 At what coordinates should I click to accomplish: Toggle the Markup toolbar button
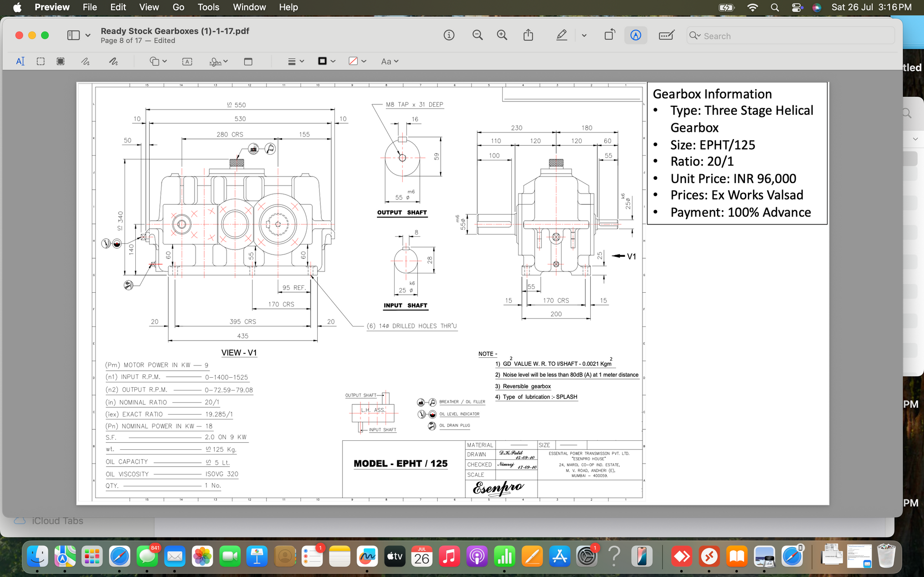[x=636, y=35]
